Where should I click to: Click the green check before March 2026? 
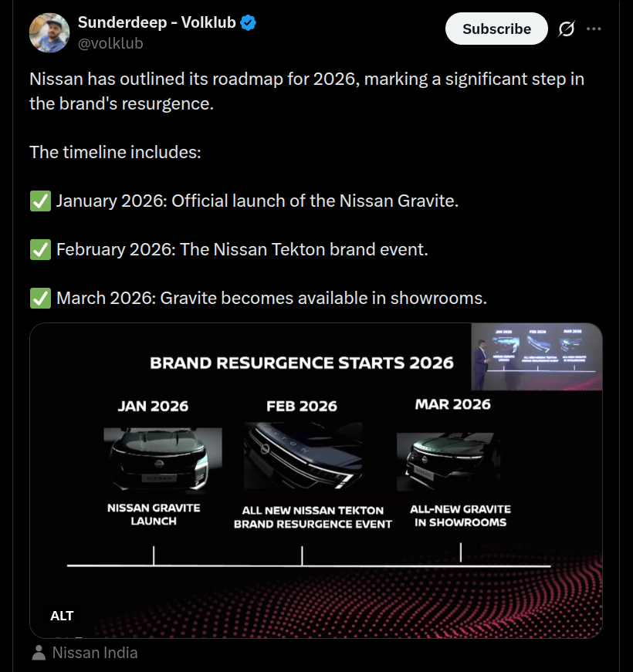40,298
